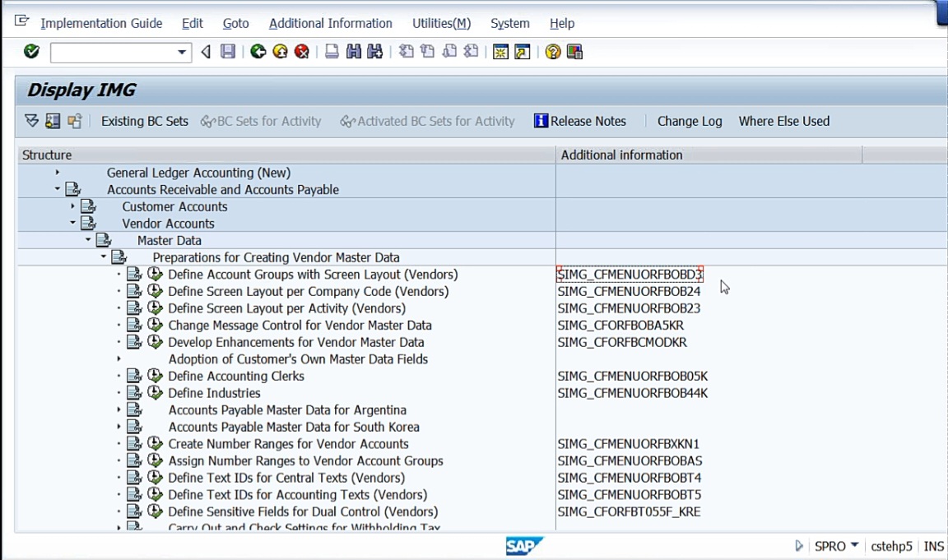Click the window menu icon at top-left
The image size is (948, 560).
[21, 21]
